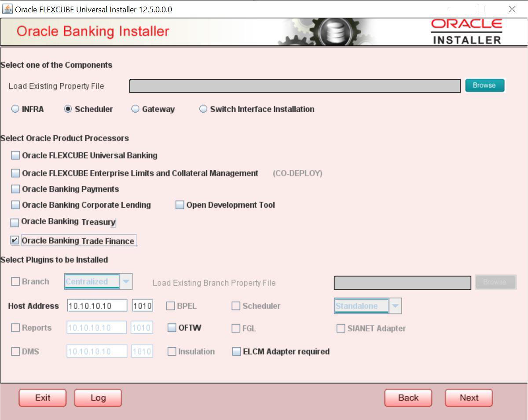Click Next to continue installation

(x=469, y=398)
